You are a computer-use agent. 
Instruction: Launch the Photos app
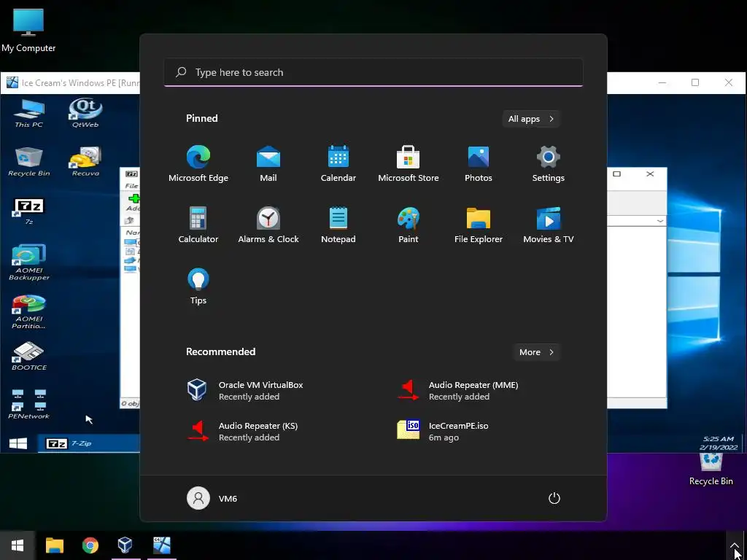[x=479, y=164]
